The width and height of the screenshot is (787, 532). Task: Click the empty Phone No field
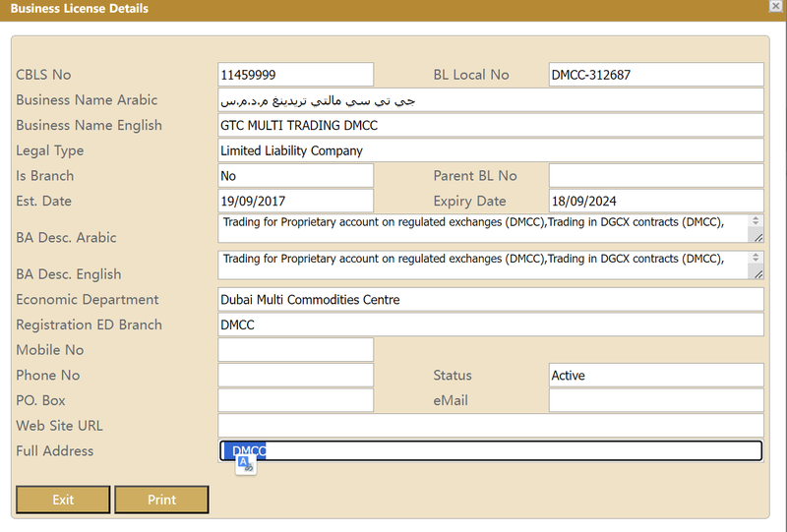(296, 375)
